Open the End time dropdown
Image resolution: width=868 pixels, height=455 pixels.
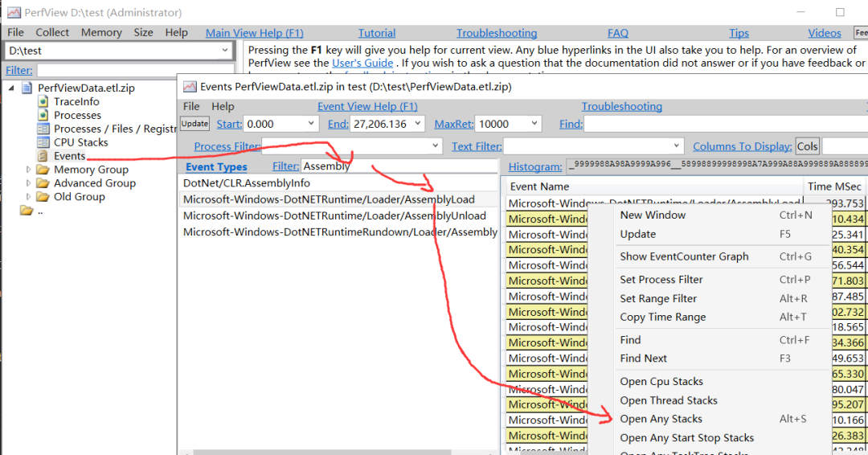[418, 124]
